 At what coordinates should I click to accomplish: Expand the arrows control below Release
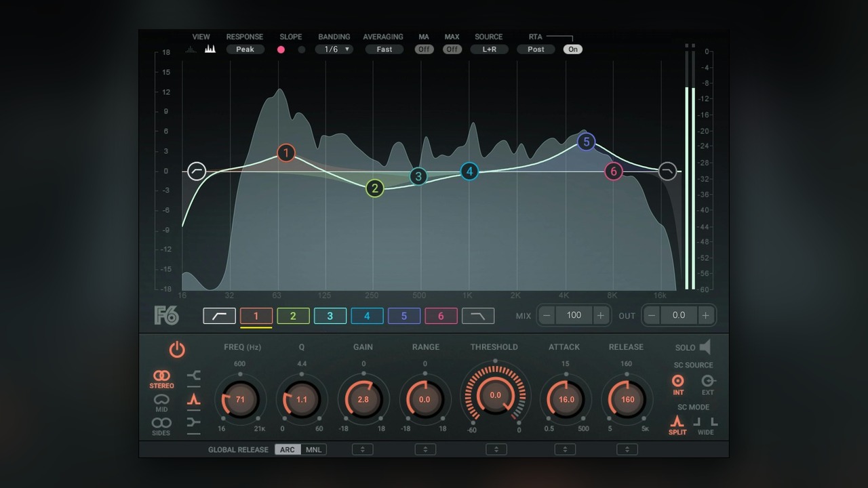pos(627,449)
